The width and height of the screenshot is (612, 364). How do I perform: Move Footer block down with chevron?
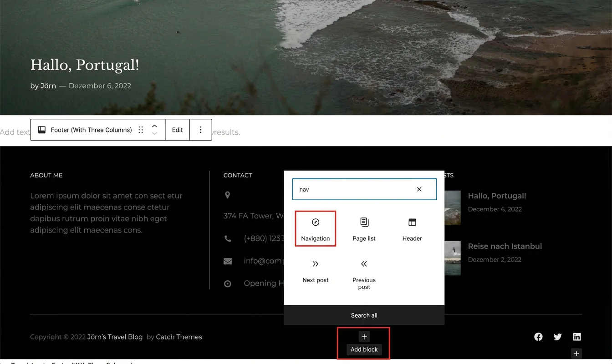click(154, 134)
